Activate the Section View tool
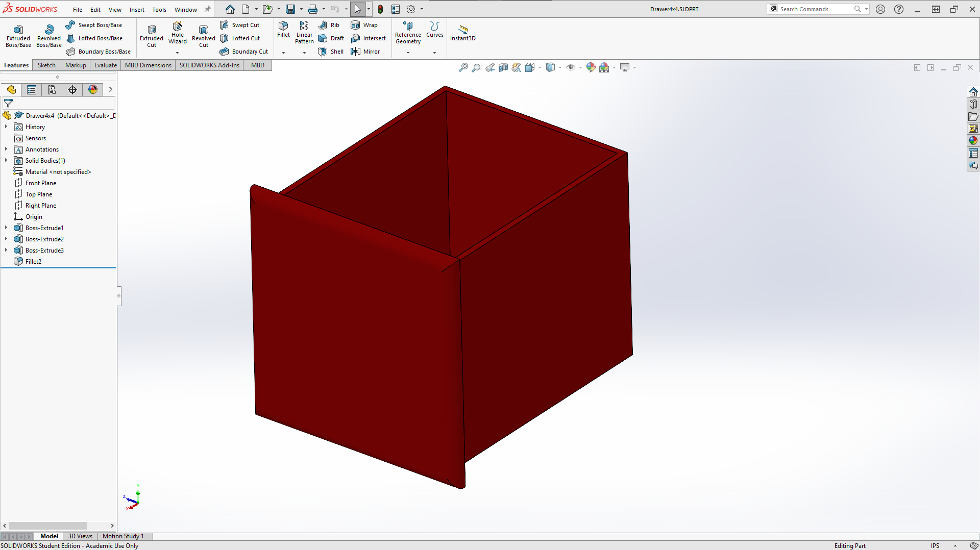 503,67
